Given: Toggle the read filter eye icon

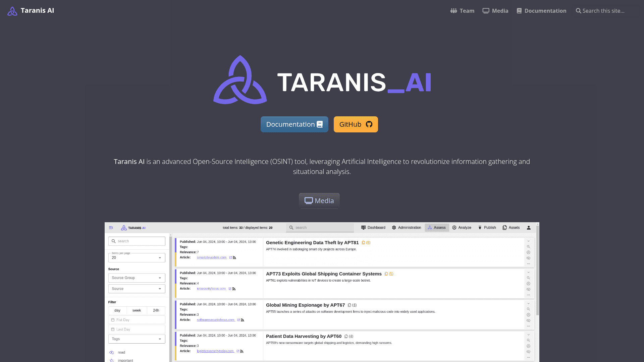Looking at the screenshot, I should [x=112, y=353].
